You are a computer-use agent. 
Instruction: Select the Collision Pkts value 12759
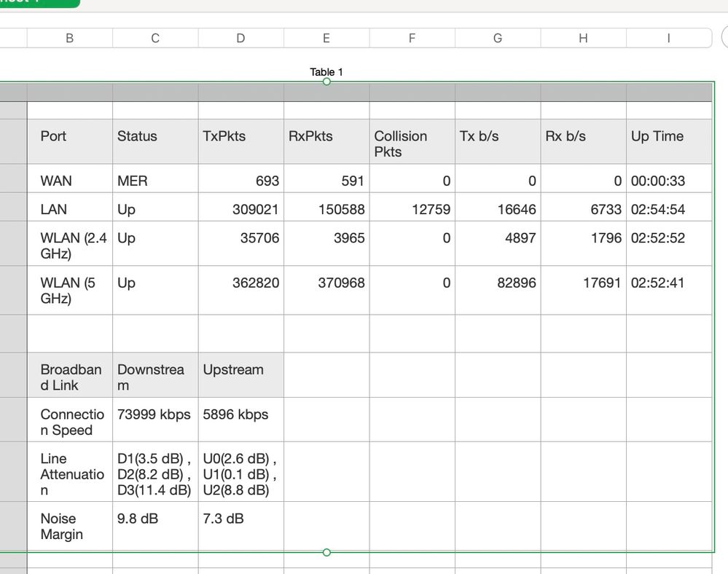tap(412, 210)
